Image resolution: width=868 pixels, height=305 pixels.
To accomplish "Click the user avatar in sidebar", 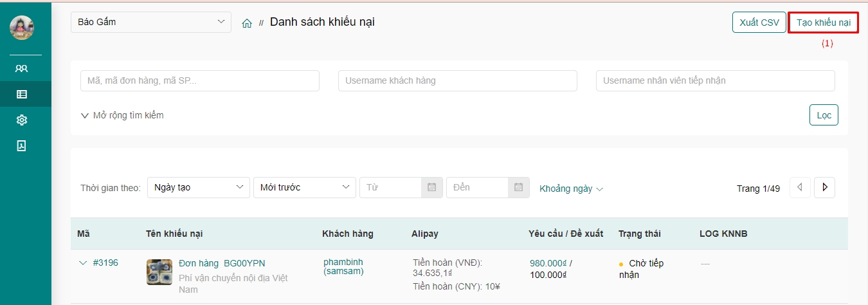I will pyautogui.click(x=22, y=28).
